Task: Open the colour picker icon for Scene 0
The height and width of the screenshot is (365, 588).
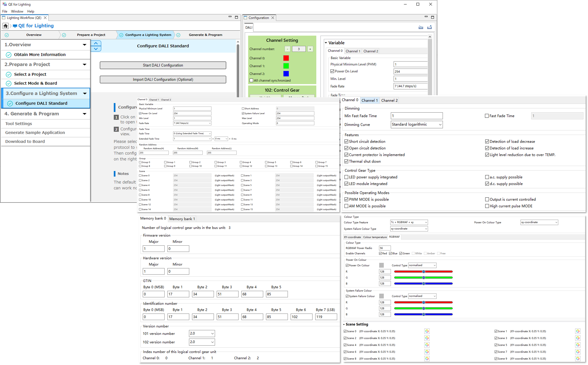Action: pos(427,331)
